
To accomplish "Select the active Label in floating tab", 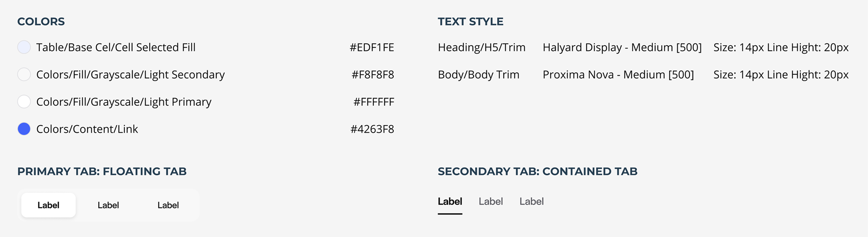I will pos(48,205).
